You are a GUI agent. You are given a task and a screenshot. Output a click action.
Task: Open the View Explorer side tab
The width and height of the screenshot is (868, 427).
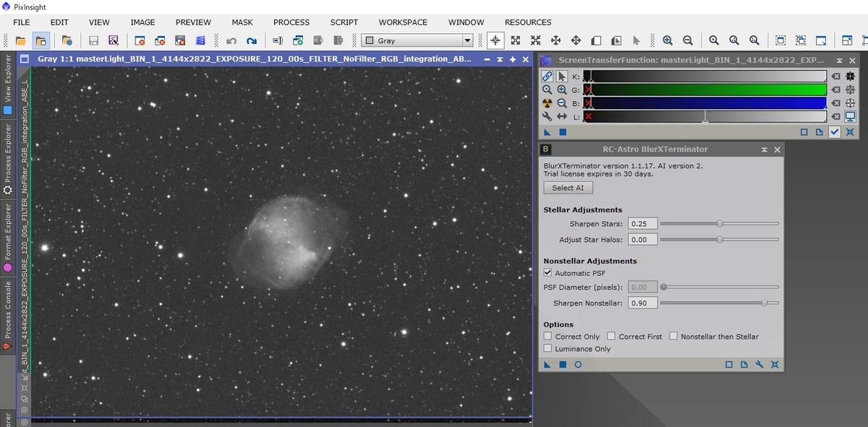(x=8, y=85)
